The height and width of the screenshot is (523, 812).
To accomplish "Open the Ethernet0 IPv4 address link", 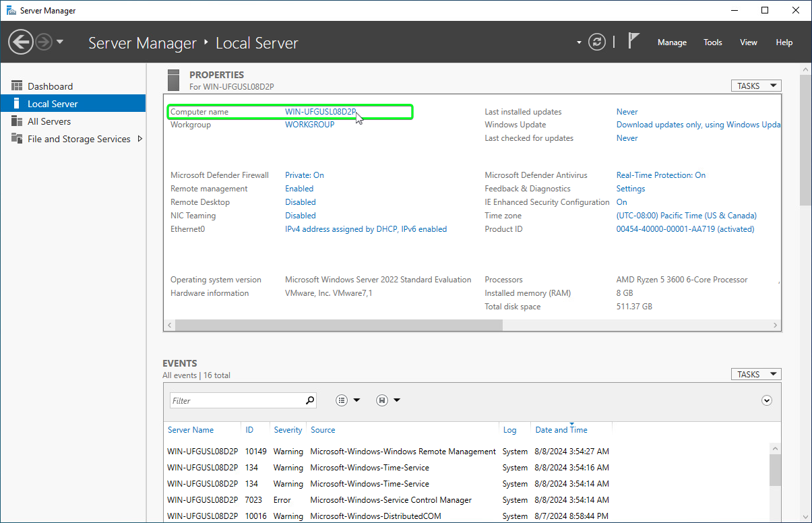I will [366, 229].
